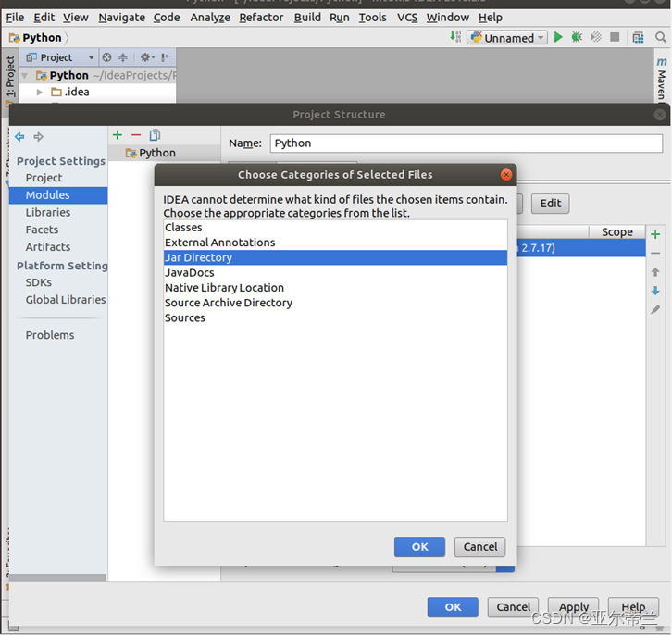
Task: Open Search Everywhere magnifier icon
Action: click(x=660, y=37)
